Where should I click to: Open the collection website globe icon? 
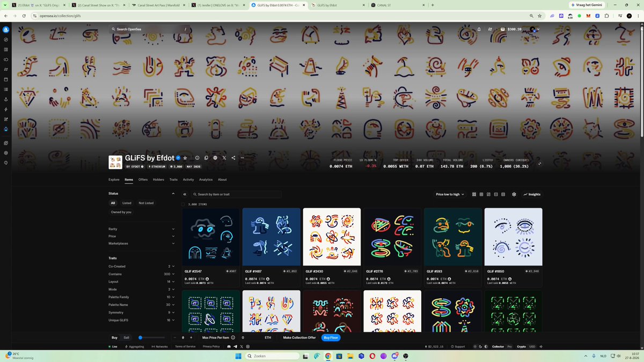click(x=215, y=158)
